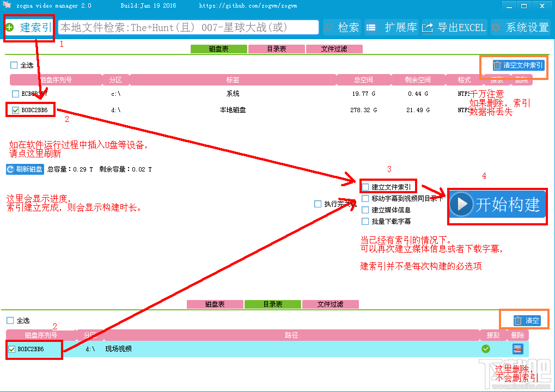The height and width of the screenshot is (392, 555).
Task: Select 系统 label in c:\ row
Action: (233, 94)
